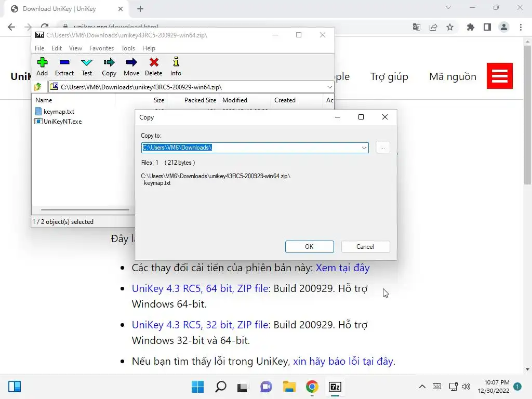The height and width of the screenshot is (399, 532).
Task: Open the View menu in 7-Zip
Action: [x=75, y=48]
